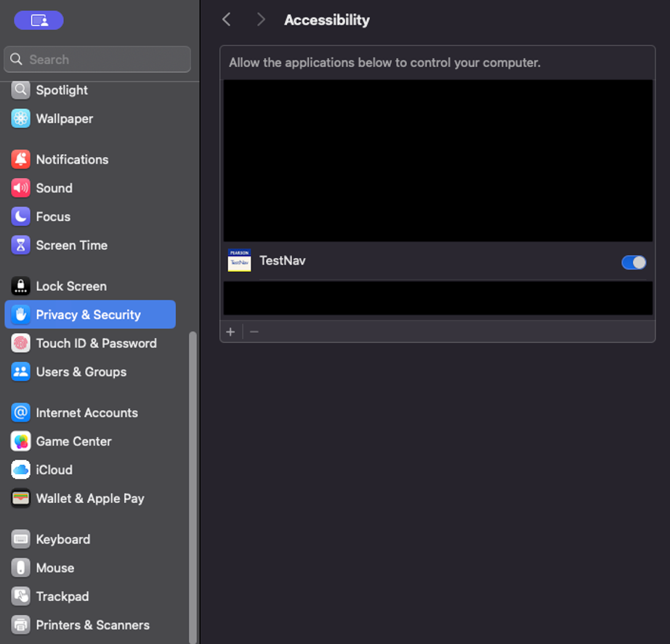Click the Sound speaker icon

click(x=20, y=188)
